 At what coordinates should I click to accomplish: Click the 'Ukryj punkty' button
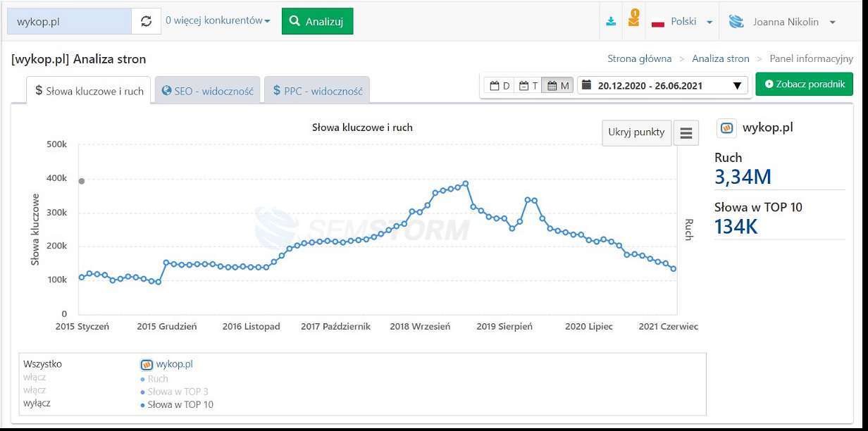point(636,132)
